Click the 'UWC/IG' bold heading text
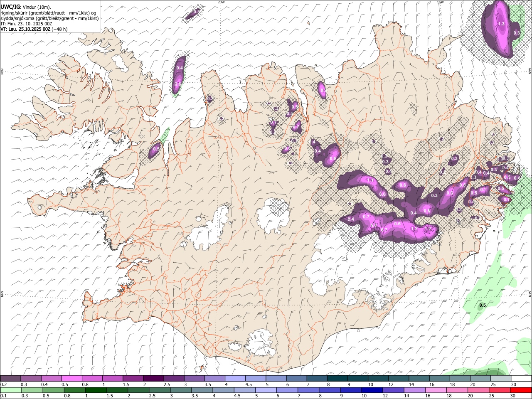 pos(10,7)
